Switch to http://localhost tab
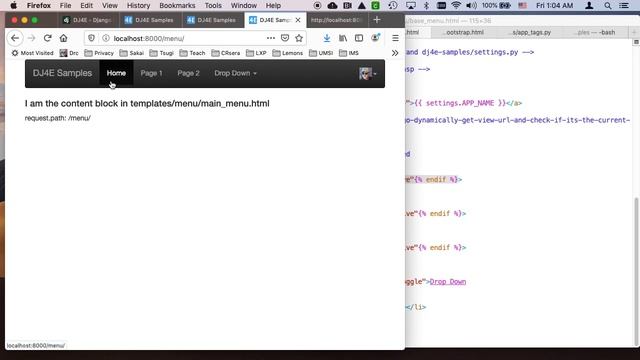 coord(336,20)
